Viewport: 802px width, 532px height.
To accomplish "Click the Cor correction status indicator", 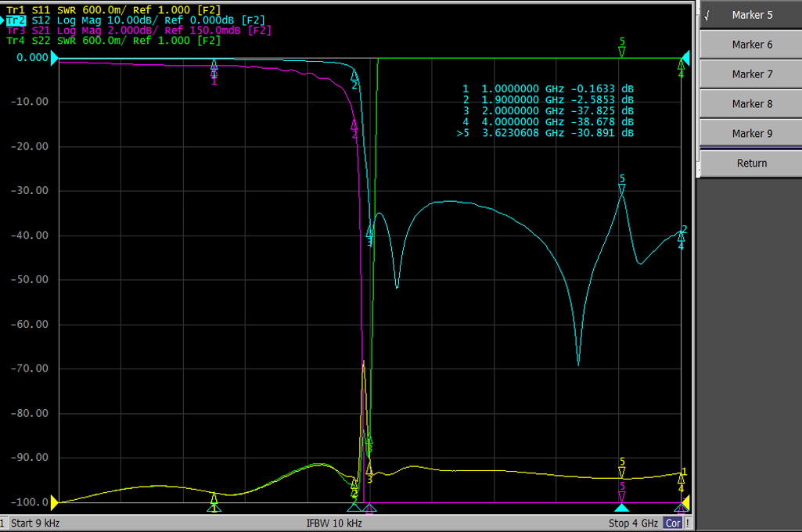I will (672, 523).
